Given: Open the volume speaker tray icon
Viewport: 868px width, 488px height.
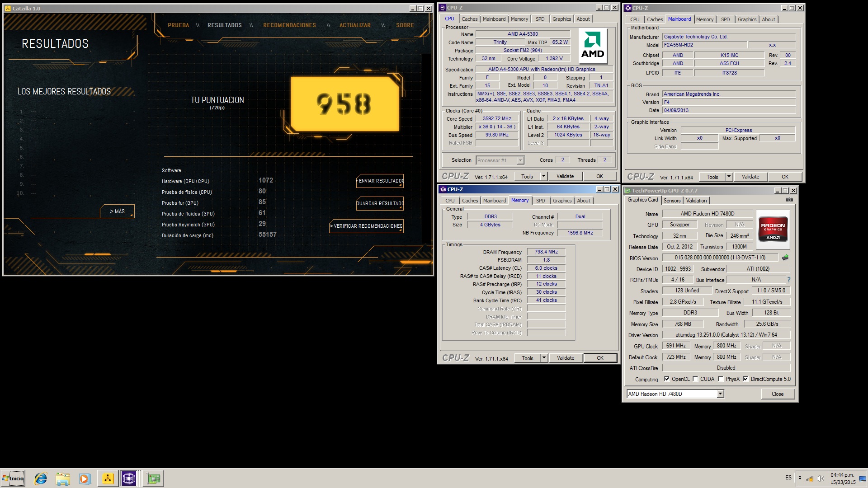Looking at the screenshot, I should coord(820,479).
